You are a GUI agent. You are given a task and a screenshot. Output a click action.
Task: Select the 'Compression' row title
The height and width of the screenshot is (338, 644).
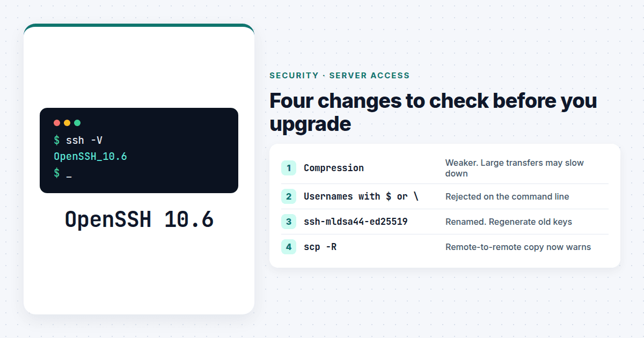tap(334, 168)
